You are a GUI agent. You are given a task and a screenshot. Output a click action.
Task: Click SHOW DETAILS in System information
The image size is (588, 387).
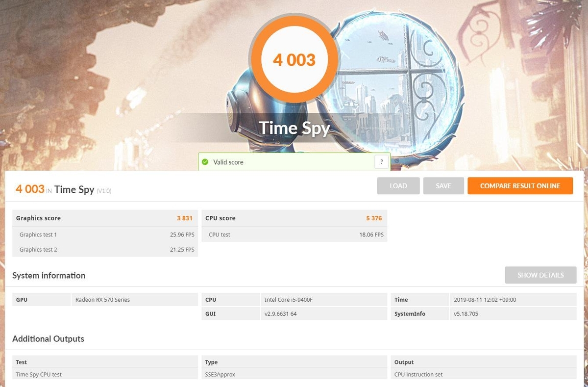(x=540, y=275)
